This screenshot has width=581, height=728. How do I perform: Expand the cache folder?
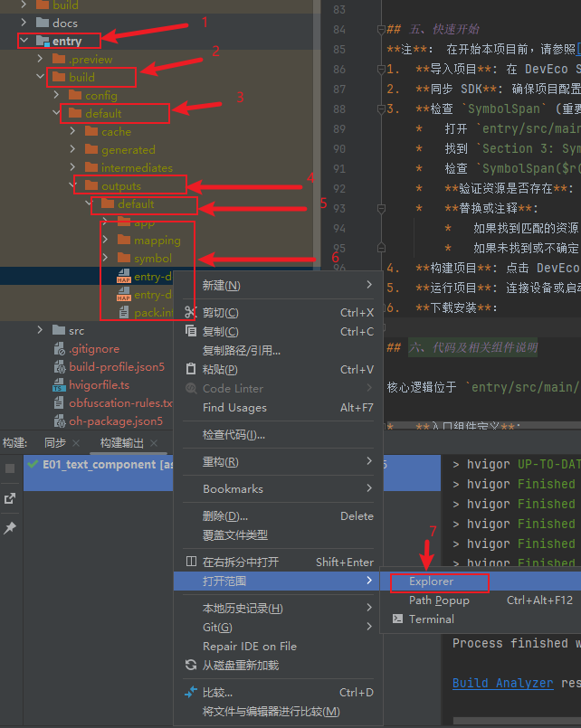pyautogui.click(x=73, y=131)
